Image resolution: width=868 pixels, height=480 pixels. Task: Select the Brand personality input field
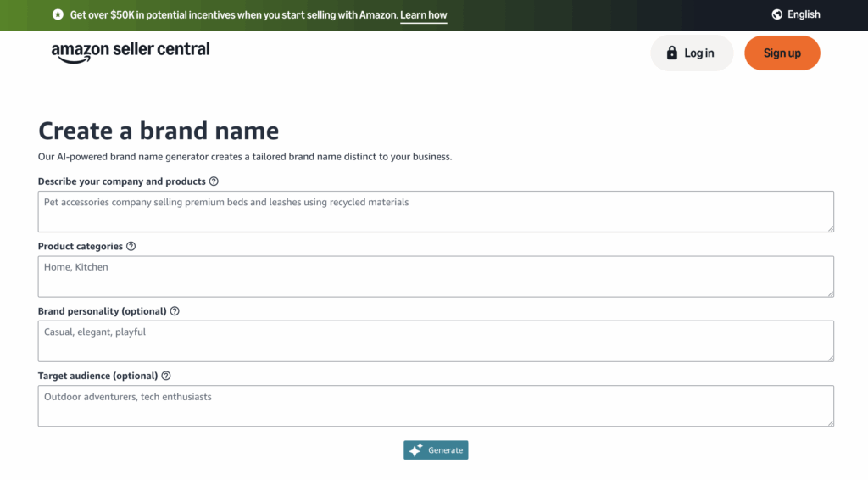pos(436,341)
